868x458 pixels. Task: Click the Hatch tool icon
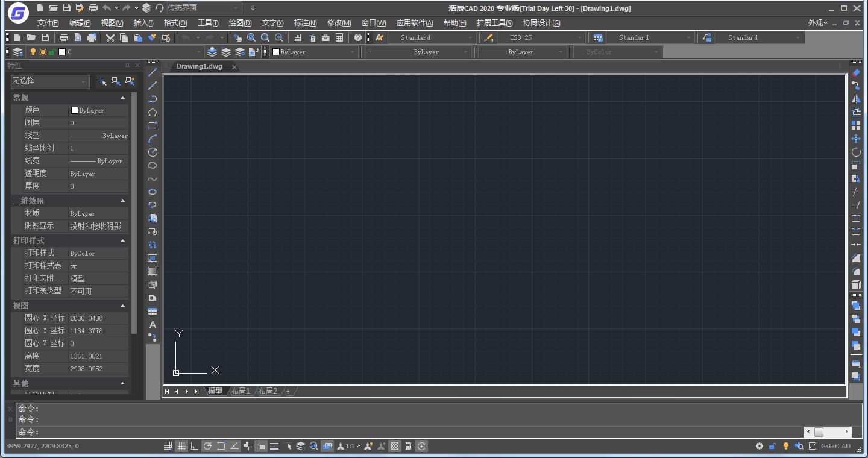[153, 257]
